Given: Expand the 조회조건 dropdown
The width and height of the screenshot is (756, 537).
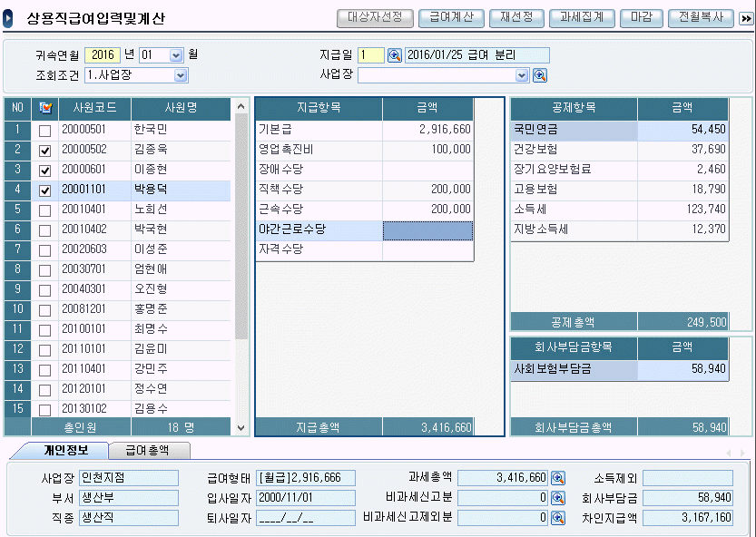Looking at the screenshot, I should click(x=181, y=75).
